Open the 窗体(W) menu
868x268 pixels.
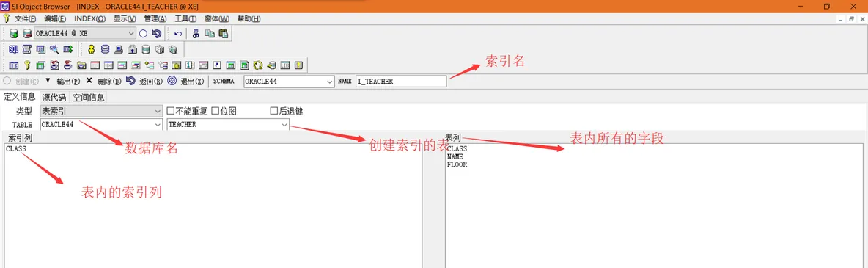(x=216, y=19)
